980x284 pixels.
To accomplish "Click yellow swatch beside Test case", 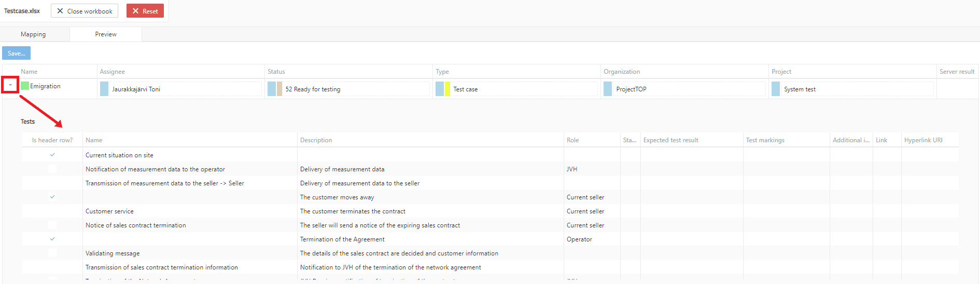I will [x=447, y=89].
